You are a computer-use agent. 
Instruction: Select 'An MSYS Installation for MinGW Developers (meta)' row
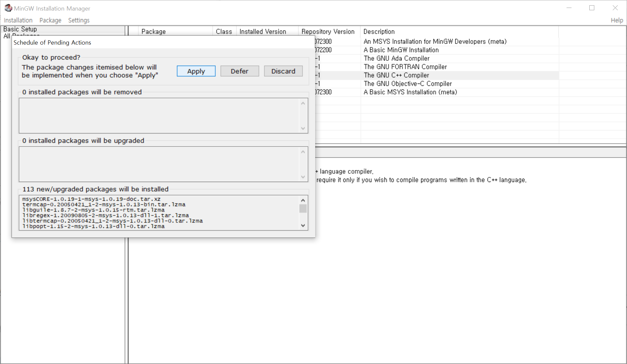437,41
